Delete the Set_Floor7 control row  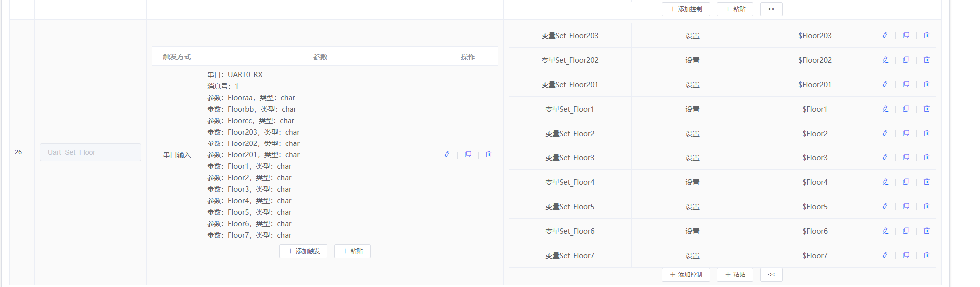pyautogui.click(x=926, y=255)
